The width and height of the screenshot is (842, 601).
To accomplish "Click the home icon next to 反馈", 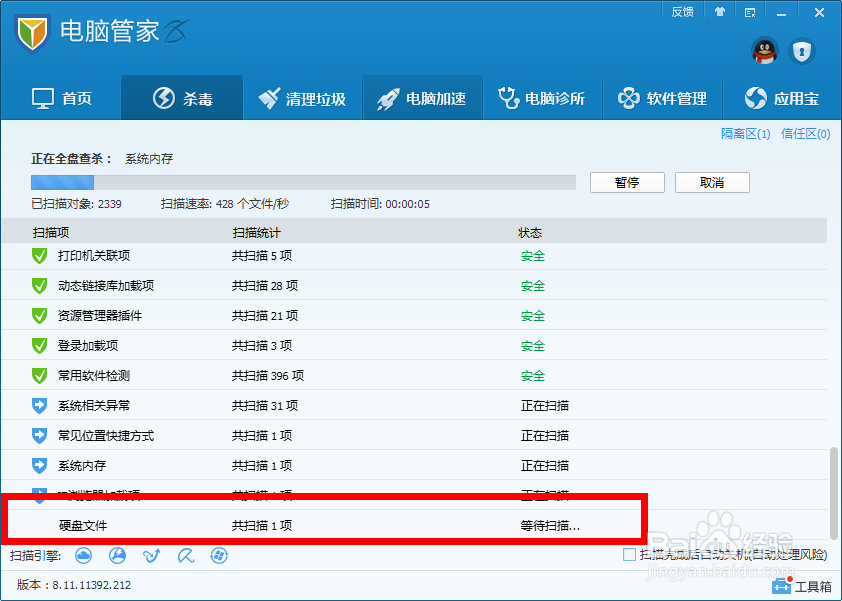I will 720,12.
